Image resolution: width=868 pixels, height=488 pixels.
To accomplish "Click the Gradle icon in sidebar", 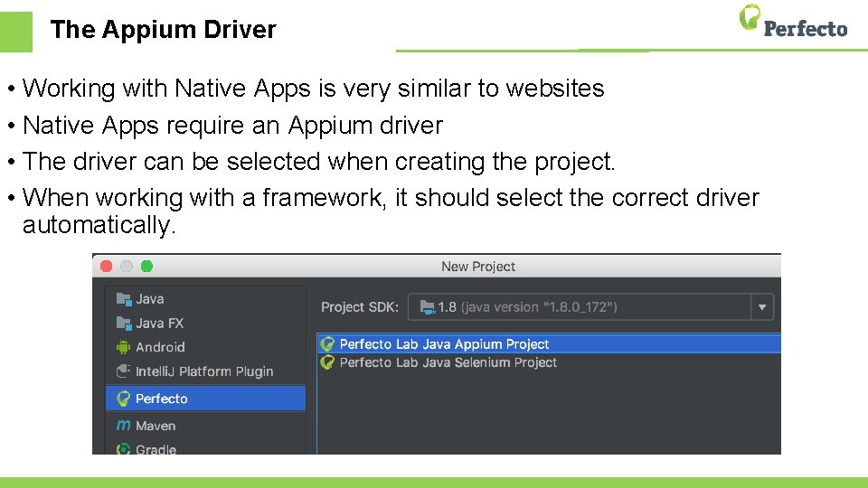I will 123,449.
